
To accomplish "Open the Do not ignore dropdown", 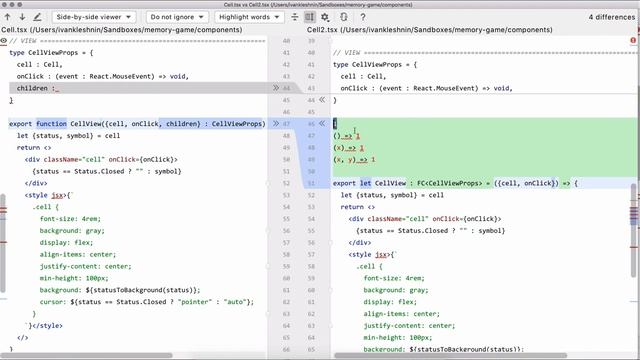I will tap(177, 17).
